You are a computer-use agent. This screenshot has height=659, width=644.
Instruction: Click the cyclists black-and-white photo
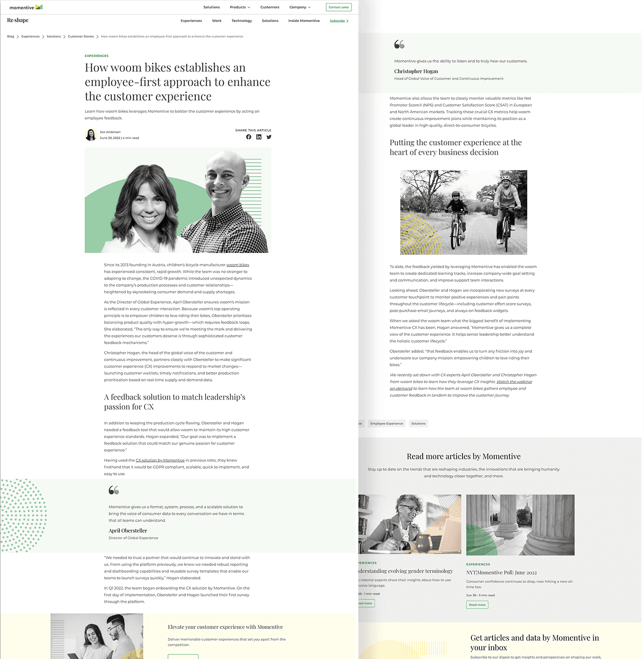464,212
